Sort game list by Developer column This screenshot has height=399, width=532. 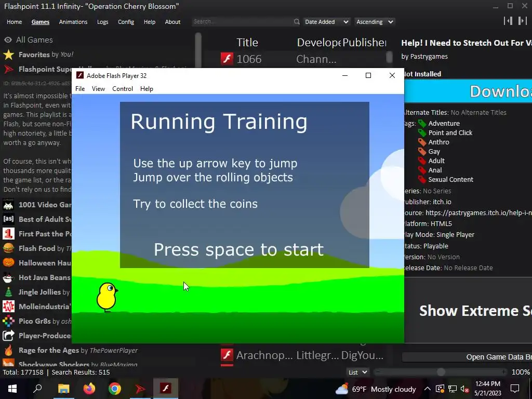[x=318, y=43]
